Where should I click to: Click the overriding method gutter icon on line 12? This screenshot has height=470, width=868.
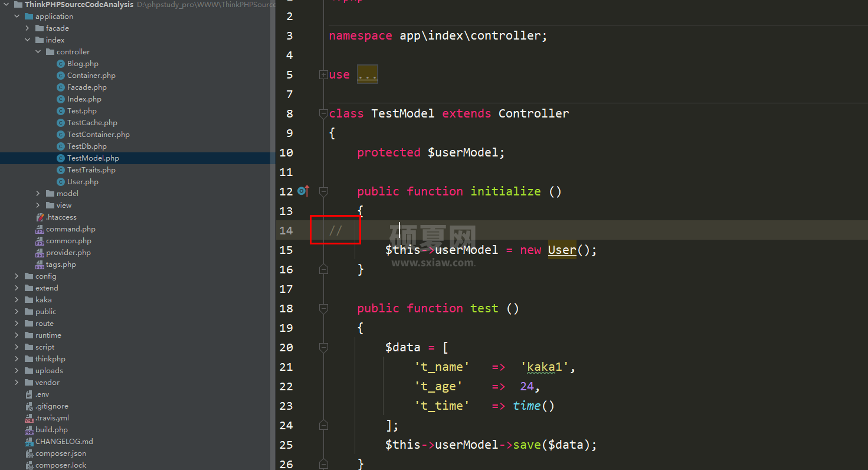(303, 191)
